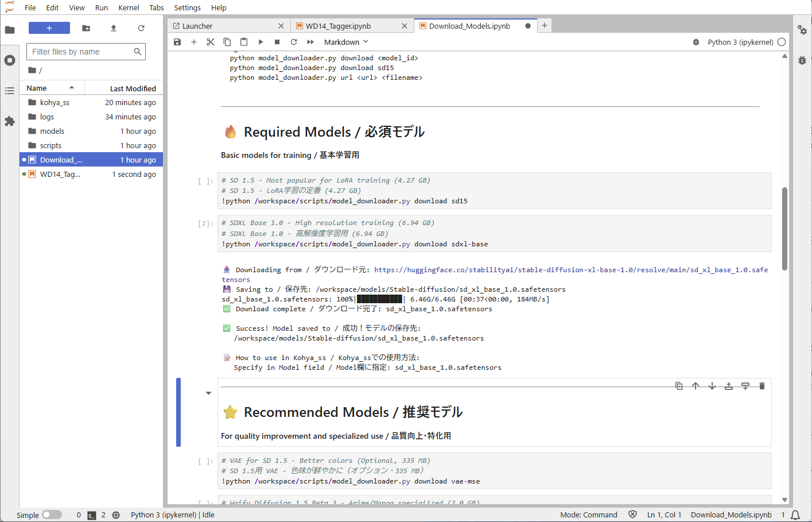Viewport: 812px width, 522px height.
Task: Toggle the Simple interface switch
Action: pyautogui.click(x=52, y=515)
